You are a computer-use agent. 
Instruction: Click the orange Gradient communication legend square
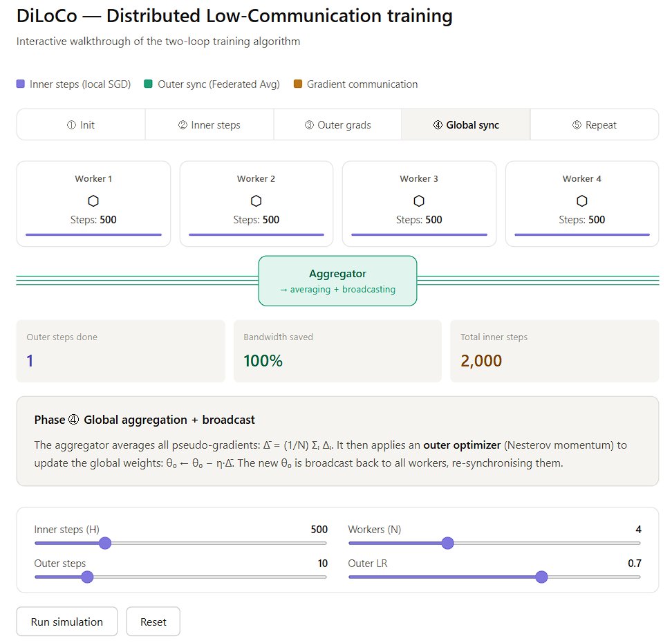(x=298, y=84)
